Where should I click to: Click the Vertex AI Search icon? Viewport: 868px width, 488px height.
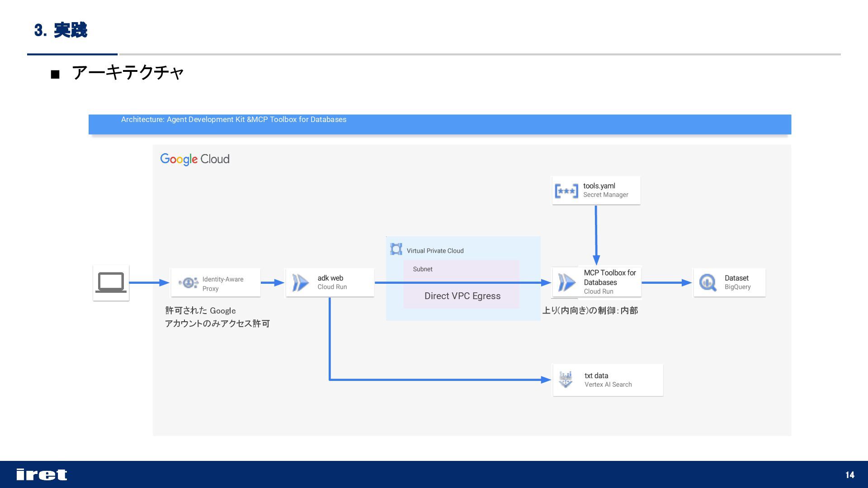[566, 380]
